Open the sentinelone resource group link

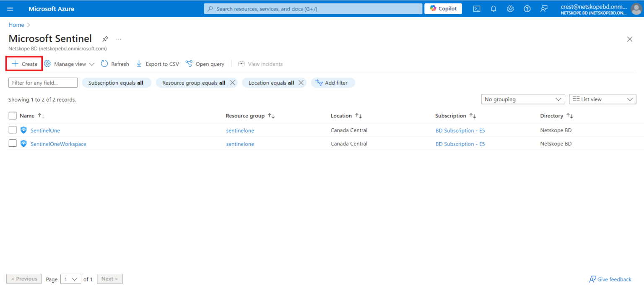[240, 130]
